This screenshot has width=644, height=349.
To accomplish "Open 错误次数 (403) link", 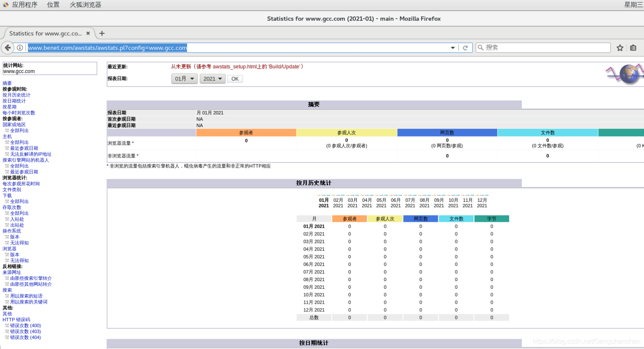I will (25, 332).
